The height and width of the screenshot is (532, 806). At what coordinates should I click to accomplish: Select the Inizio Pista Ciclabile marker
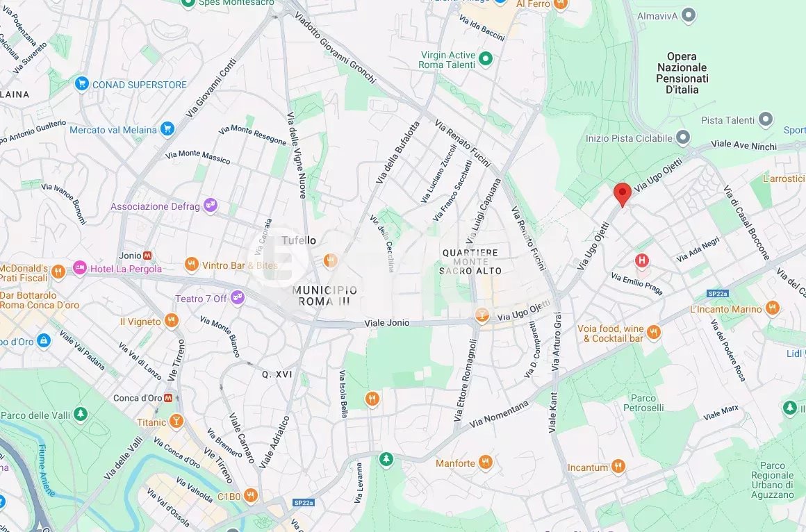(682, 138)
